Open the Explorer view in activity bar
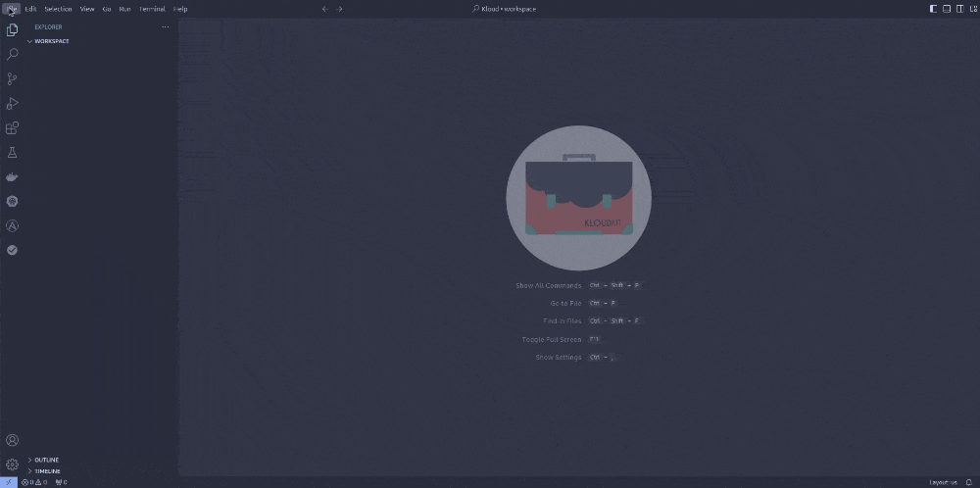This screenshot has height=488, width=980. tap(12, 29)
